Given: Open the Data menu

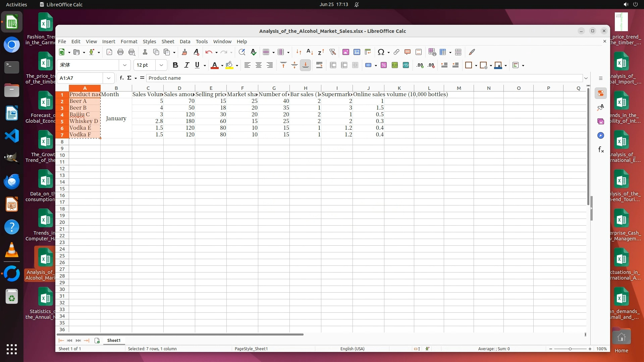Looking at the screenshot, I should click(x=185, y=41).
